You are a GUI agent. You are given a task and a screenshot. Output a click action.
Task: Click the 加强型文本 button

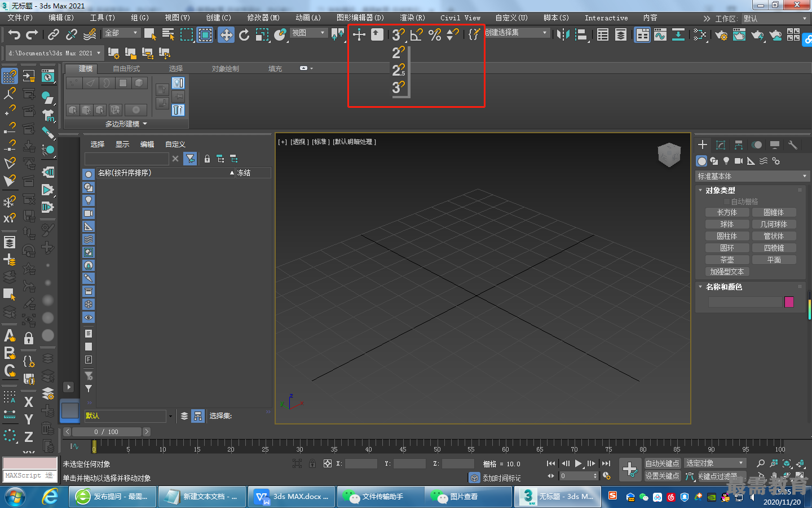727,272
